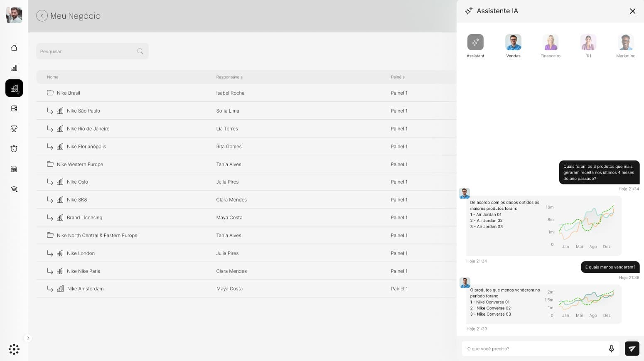Open the home icon in sidebar

(x=14, y=48)
